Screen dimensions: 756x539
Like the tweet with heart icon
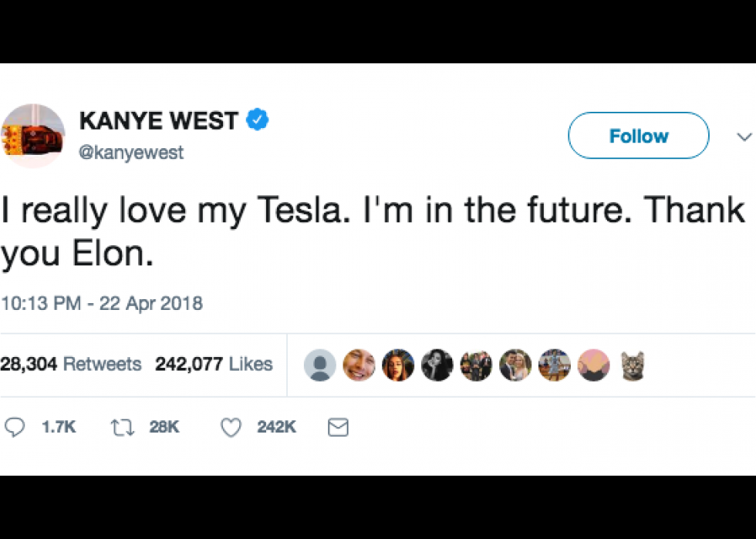pyautogui.click(x=231, y=427)
